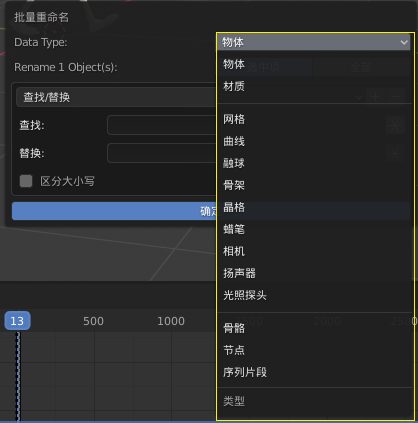Choose 骨架 from the data type list

315,185
